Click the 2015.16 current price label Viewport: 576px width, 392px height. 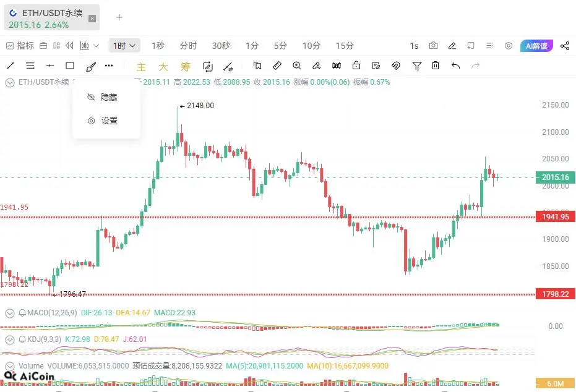tap(556, 177)
